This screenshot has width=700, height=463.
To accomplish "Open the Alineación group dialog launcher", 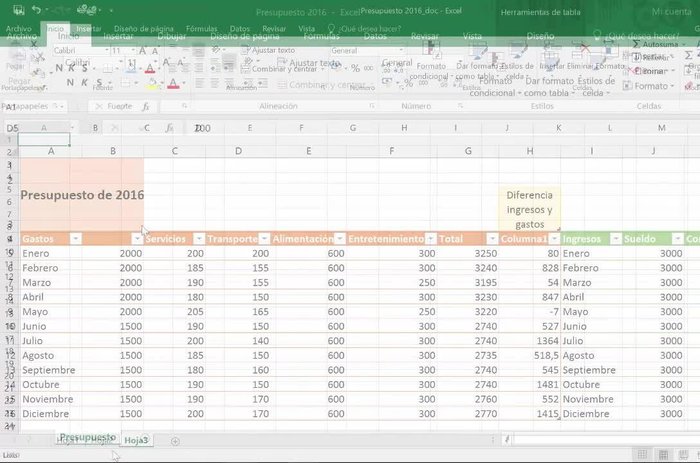I will coord(371,106).
